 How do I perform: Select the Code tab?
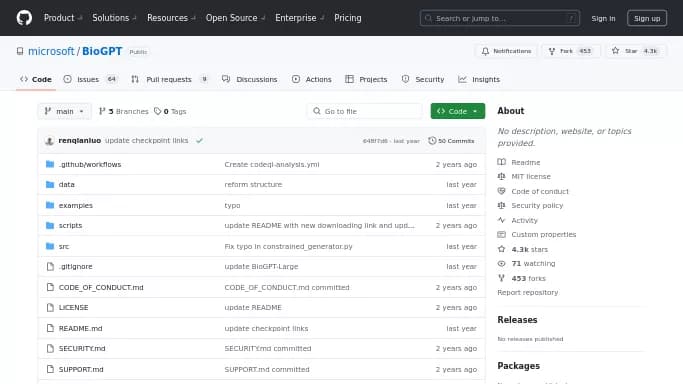(36, 79)
